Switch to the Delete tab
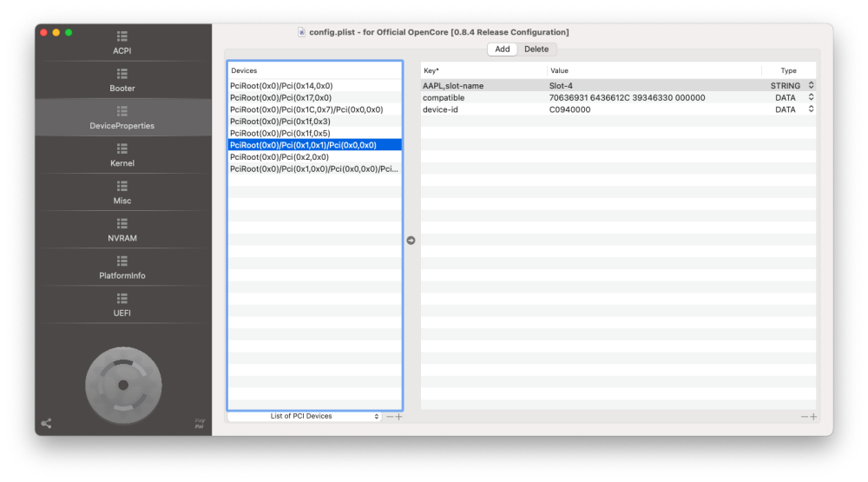Viewport: 868px width, 482px height. pos(536,50)
